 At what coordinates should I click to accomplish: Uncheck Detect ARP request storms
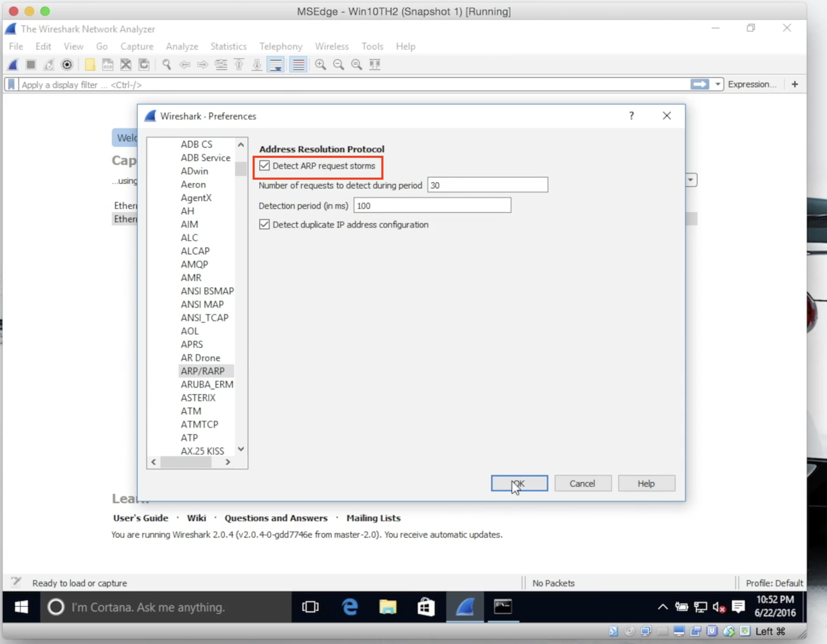(x=265, y=166)
